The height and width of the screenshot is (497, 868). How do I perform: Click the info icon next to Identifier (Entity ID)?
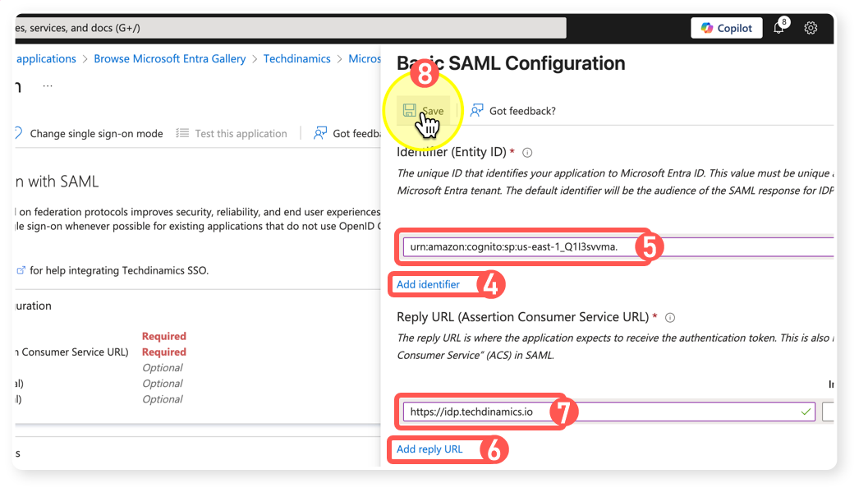(527, 152)
